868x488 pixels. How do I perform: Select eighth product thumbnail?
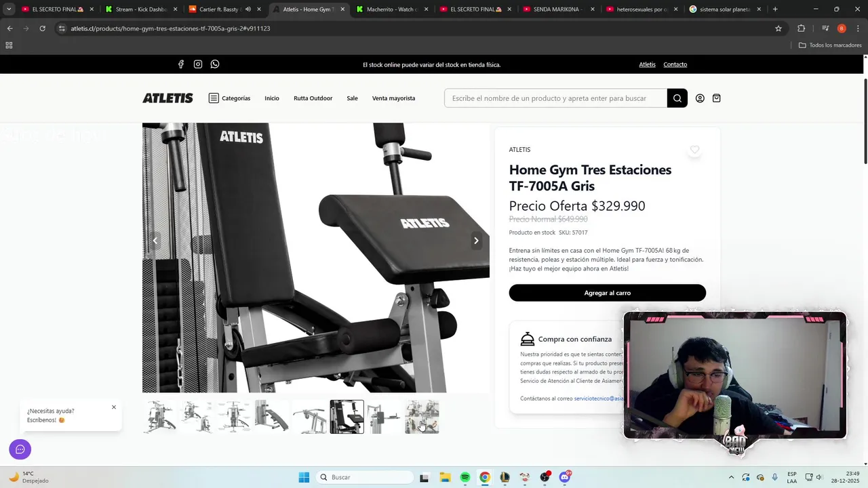click(x=422, y=417)
